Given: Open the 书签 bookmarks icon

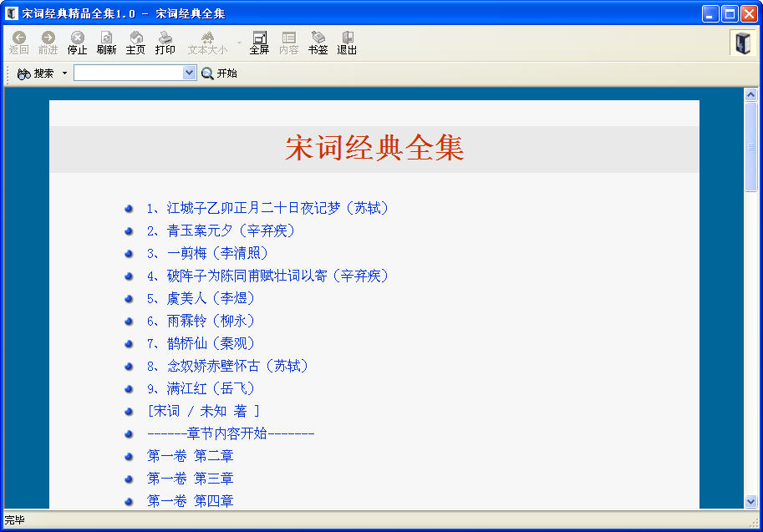Looking at the screenshot, I should click(x=318, y=38).
